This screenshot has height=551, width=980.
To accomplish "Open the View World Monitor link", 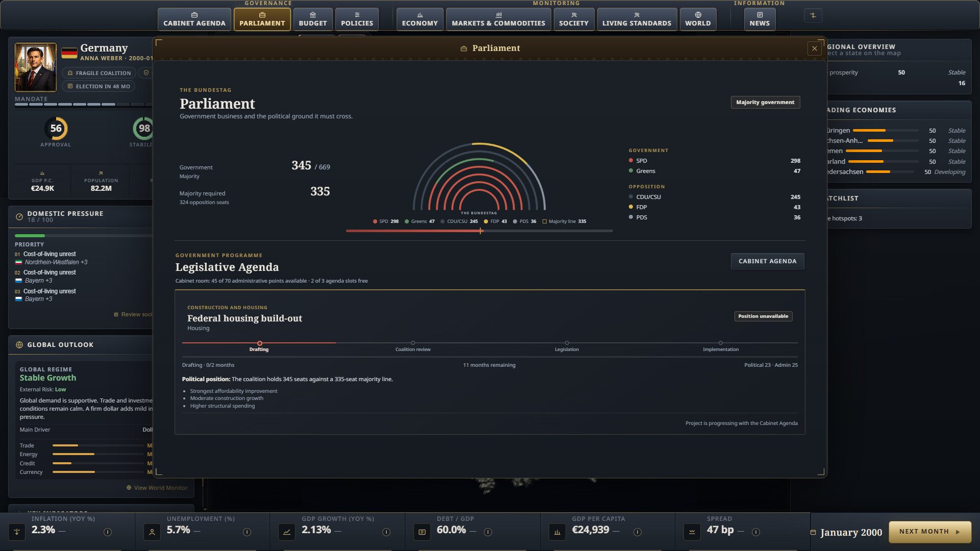I will 157,488.
